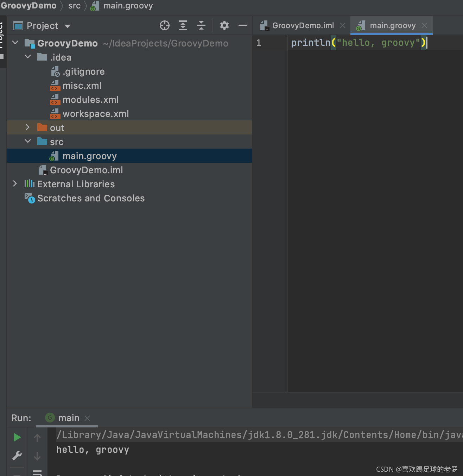The height and width of the screenshot is (476, 463).
Task: Collapse the .idea folder
Action: point(28,57)
